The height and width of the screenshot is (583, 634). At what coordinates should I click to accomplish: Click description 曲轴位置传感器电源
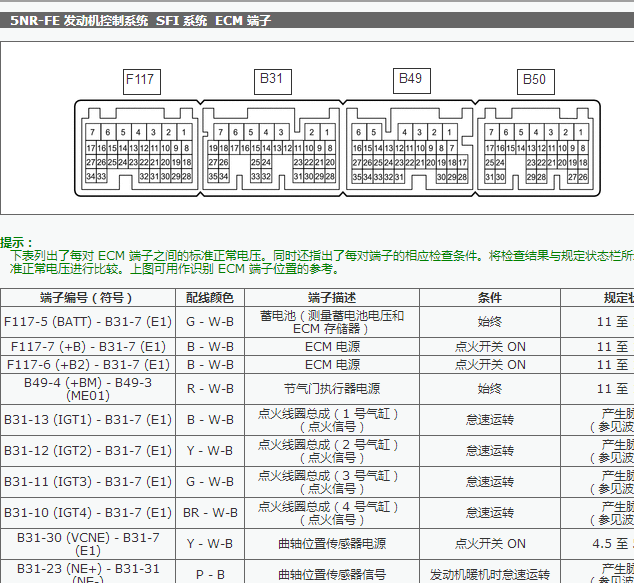pyautogui.click(x=332, y=544)
